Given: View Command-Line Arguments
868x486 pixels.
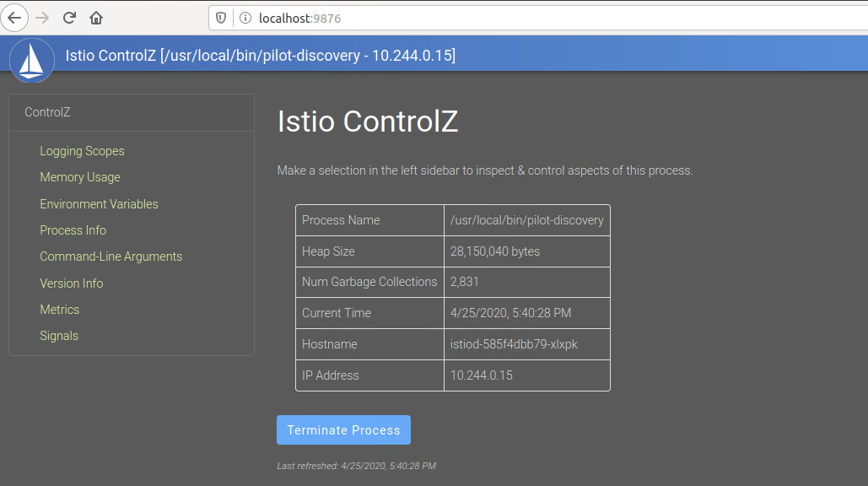Looking at the screenshot, I should (111, 256).
